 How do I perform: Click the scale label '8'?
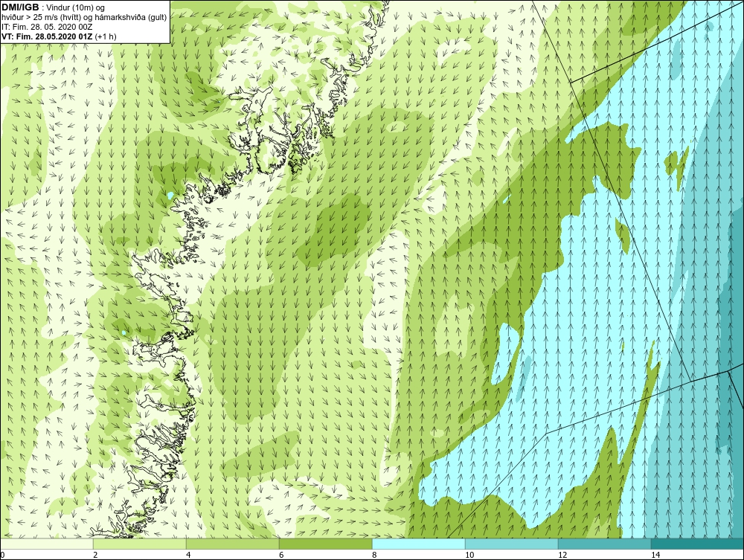(x=374, y=555)
